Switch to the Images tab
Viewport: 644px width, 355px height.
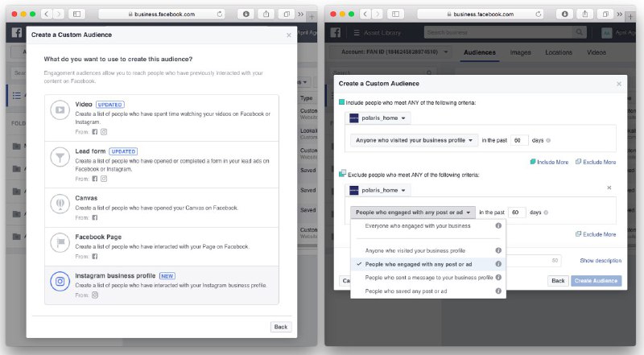(x=521, y=52)
